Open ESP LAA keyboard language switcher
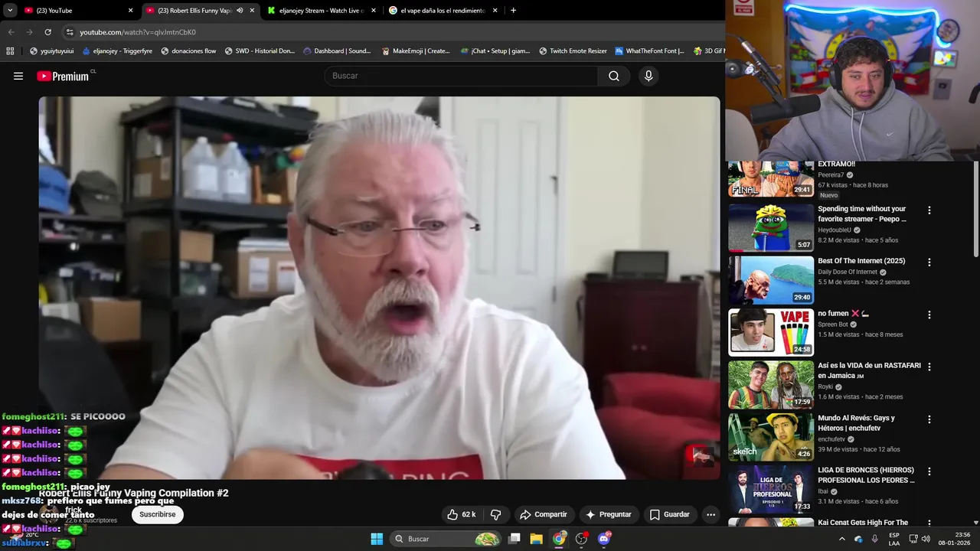 click(894, 539)
